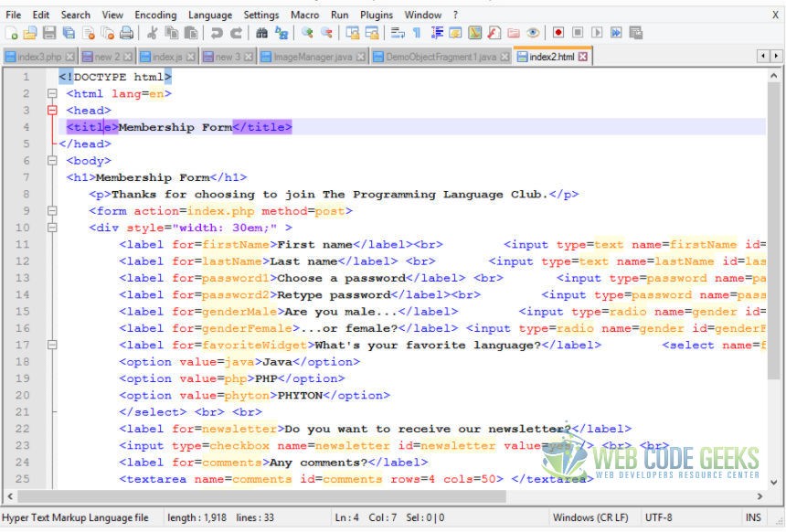The height and width of the screenshot is (532, 786).
Task: Close the index2.html tab
Action: 582,57
